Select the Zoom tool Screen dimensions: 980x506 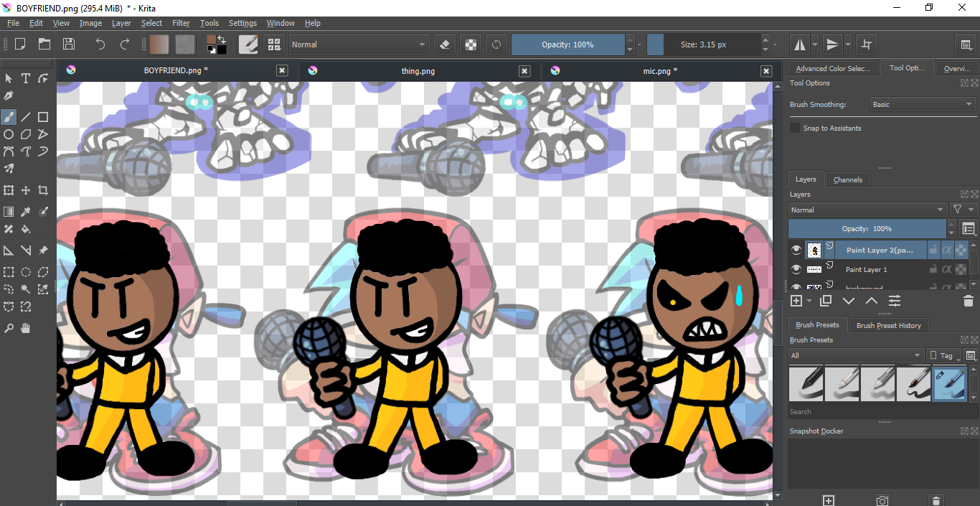[x=9, y=328]
